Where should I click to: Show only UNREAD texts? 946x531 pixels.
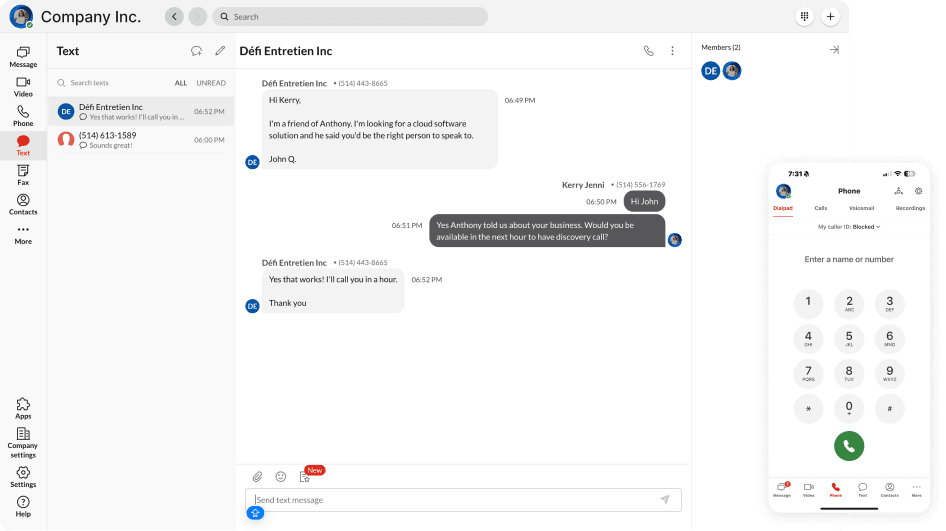click(x=211, y=83)
